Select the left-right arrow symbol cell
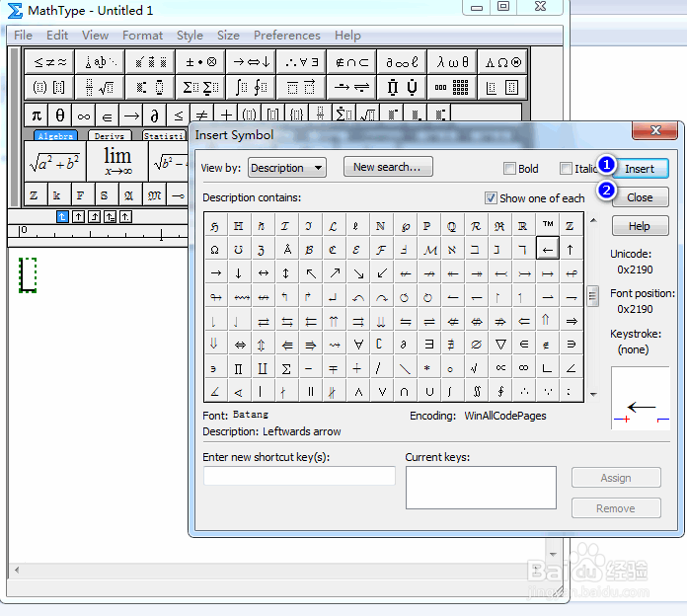 click(263, 272)
